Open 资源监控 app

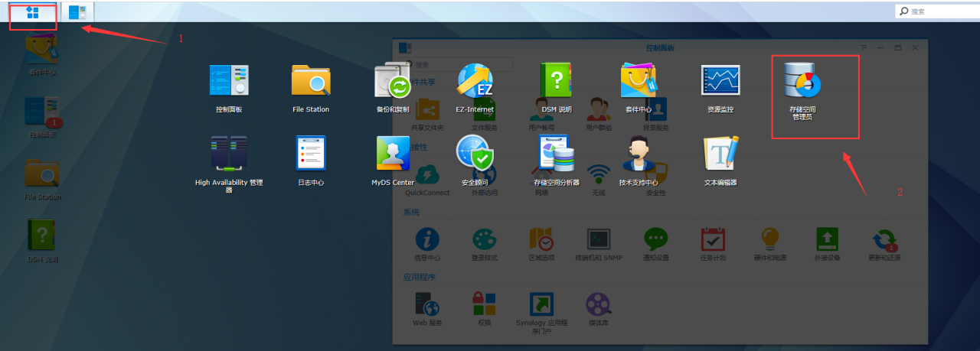720,89
